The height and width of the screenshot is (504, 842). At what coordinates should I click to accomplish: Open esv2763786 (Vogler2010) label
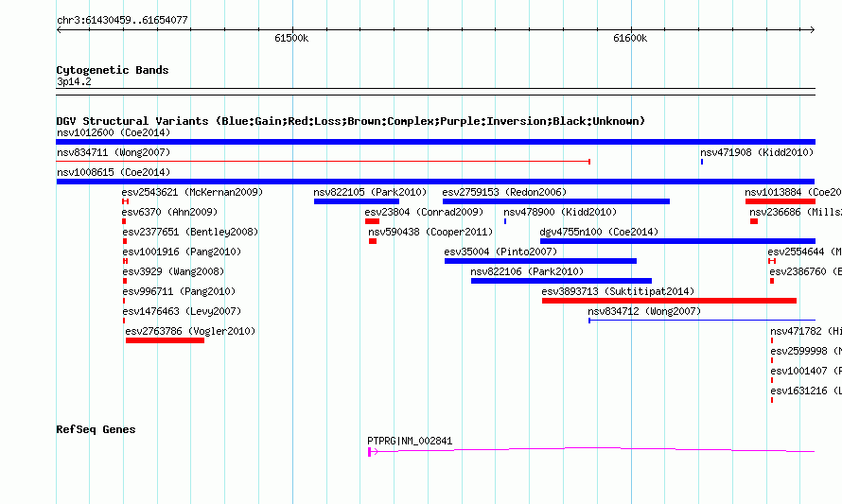click(x=190, y=331)
